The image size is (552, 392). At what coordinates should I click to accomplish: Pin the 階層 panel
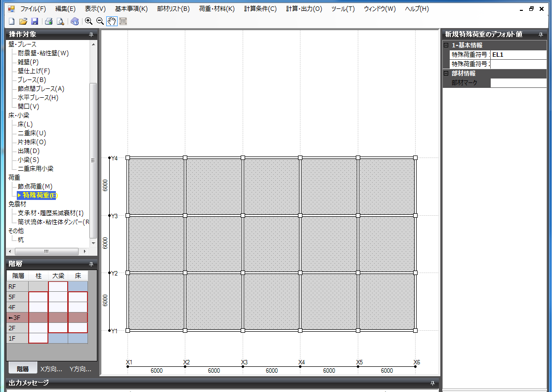coord(91,264)
